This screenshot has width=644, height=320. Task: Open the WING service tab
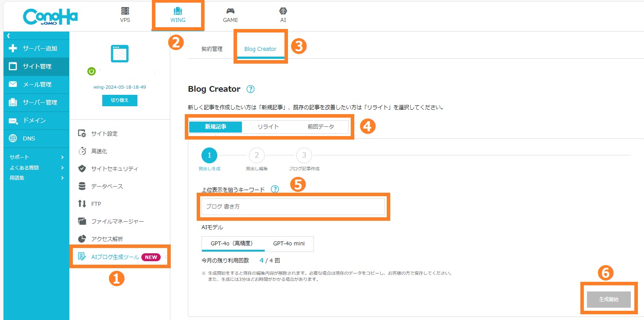click(178, 15)
